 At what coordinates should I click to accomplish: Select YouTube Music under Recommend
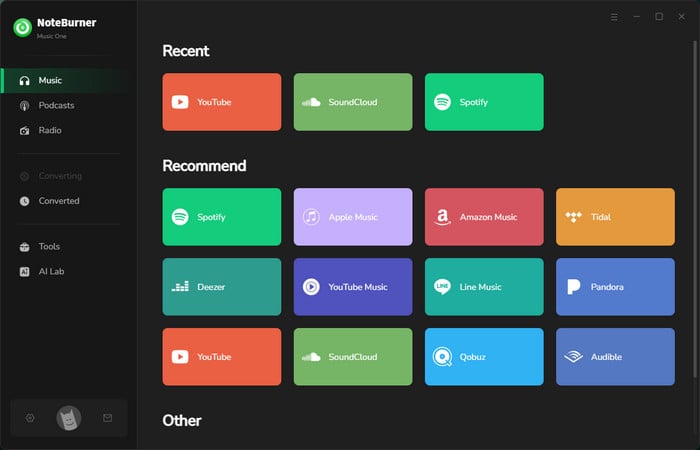[x=353, y=287]
